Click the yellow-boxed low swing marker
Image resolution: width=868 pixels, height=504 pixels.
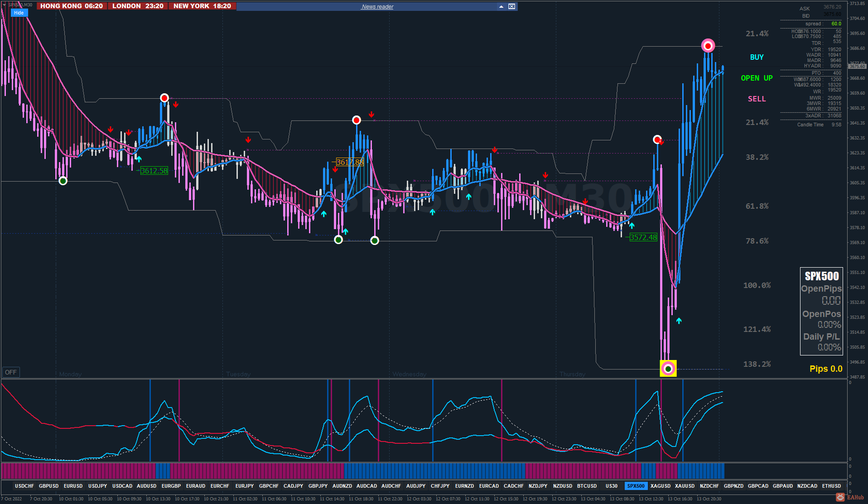pos(668,369)
